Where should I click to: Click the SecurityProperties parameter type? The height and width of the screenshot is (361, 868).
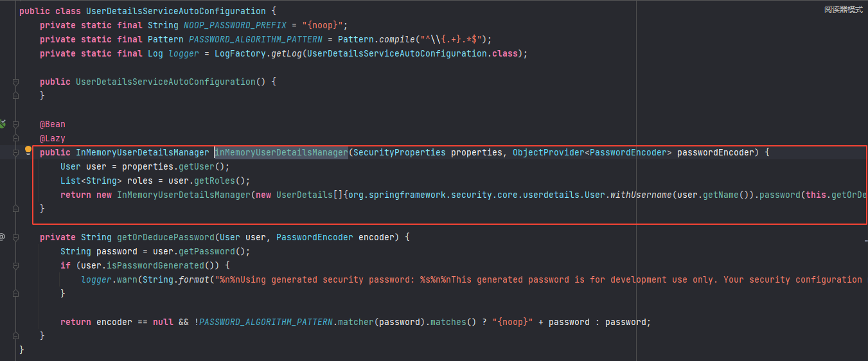[400, 152]
